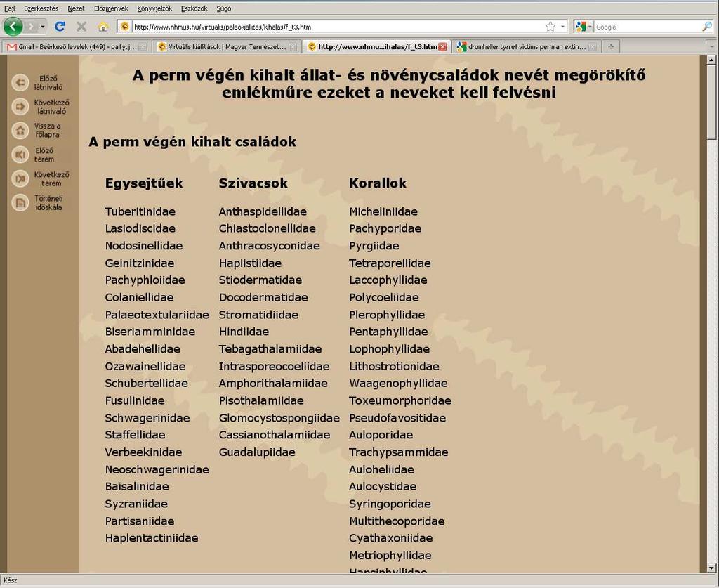This screenshot has width=719, height=588.
Task: Click the heading A perm végén kihalt családok
Action: pyautogui.click(x=192, y=142)
